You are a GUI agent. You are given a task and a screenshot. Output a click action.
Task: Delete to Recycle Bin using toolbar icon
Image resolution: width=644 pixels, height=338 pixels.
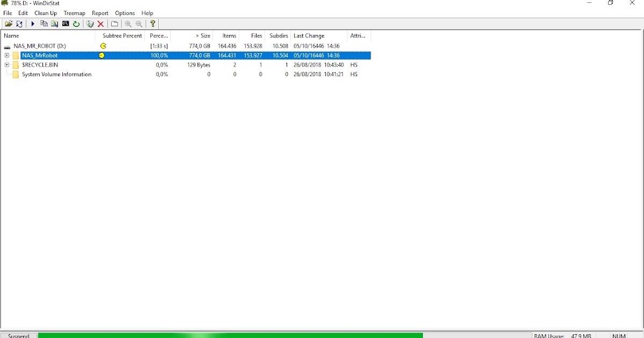(90, 24)
